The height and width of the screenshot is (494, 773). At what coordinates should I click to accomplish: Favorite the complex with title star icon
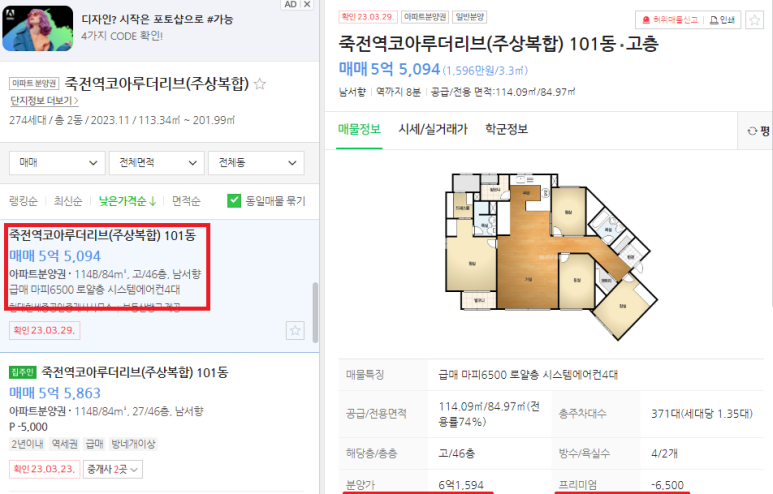[260, 84]
